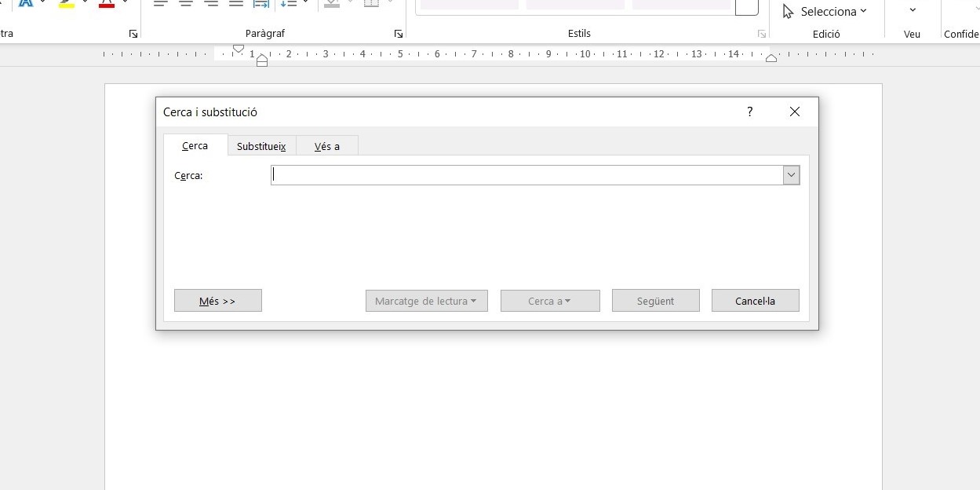Click the Següent button
The height and width of the screenshot is (490, 980).
(656, 301)
